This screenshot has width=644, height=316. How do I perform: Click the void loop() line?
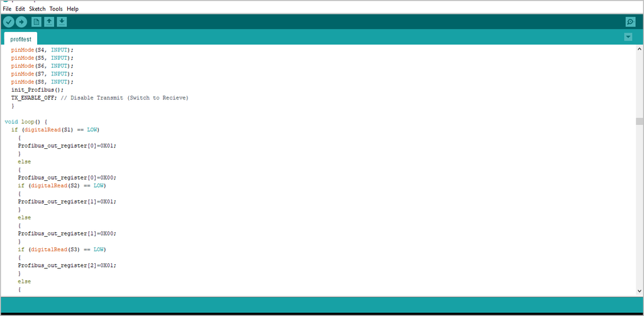pos(26,122)
